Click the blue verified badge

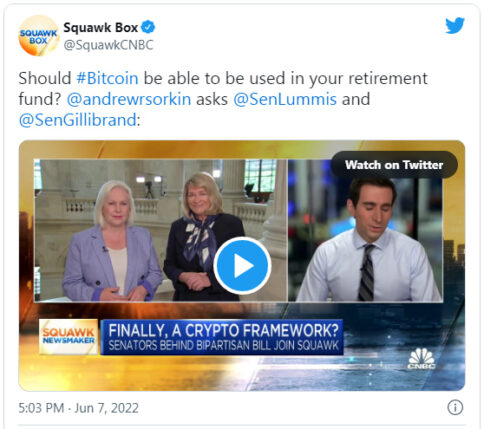[x=148, y=27]
